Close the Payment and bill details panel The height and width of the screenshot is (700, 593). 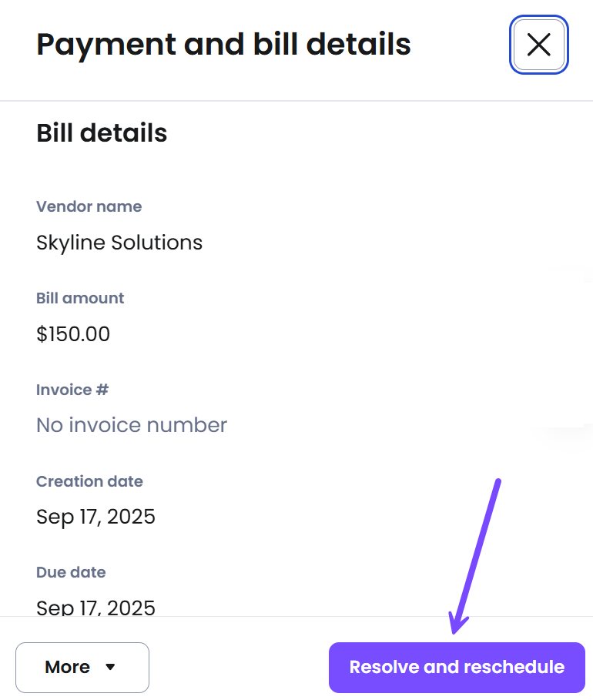coord(538,45)
